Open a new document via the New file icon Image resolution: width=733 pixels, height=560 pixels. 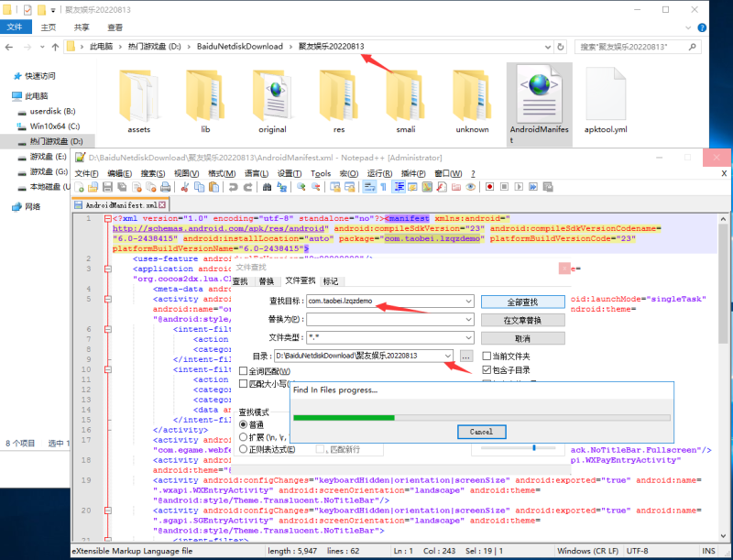(80, 188)
